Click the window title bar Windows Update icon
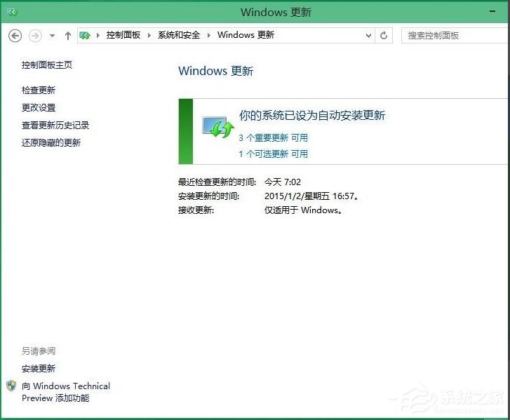 pos(13,13)
